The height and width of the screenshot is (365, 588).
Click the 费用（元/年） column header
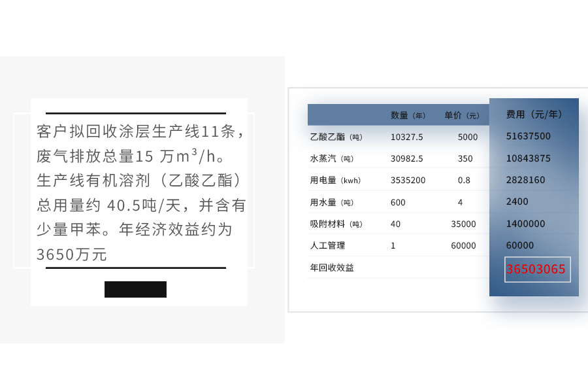point(534,114)
